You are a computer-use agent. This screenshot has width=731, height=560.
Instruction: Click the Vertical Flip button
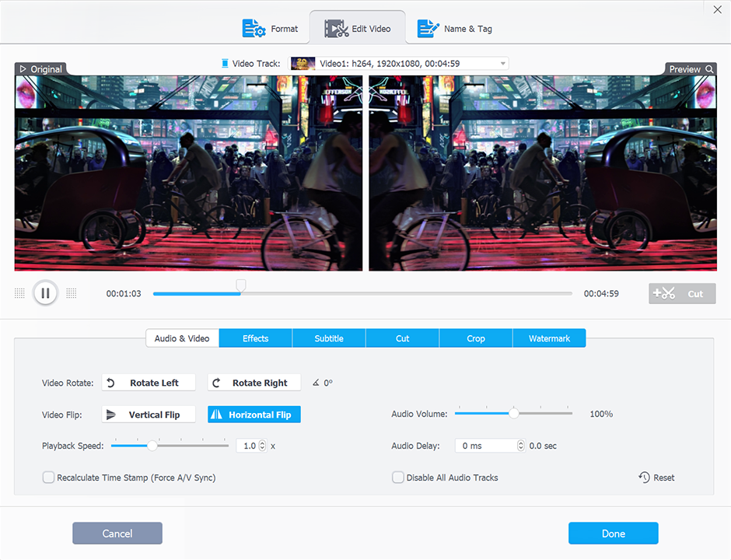[149, 415]
